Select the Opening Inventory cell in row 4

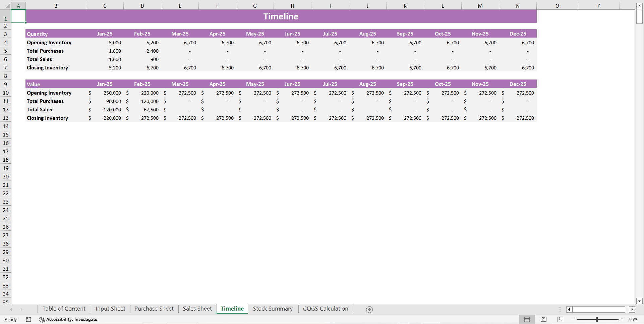pyautogui.click(x=49, y=42)
